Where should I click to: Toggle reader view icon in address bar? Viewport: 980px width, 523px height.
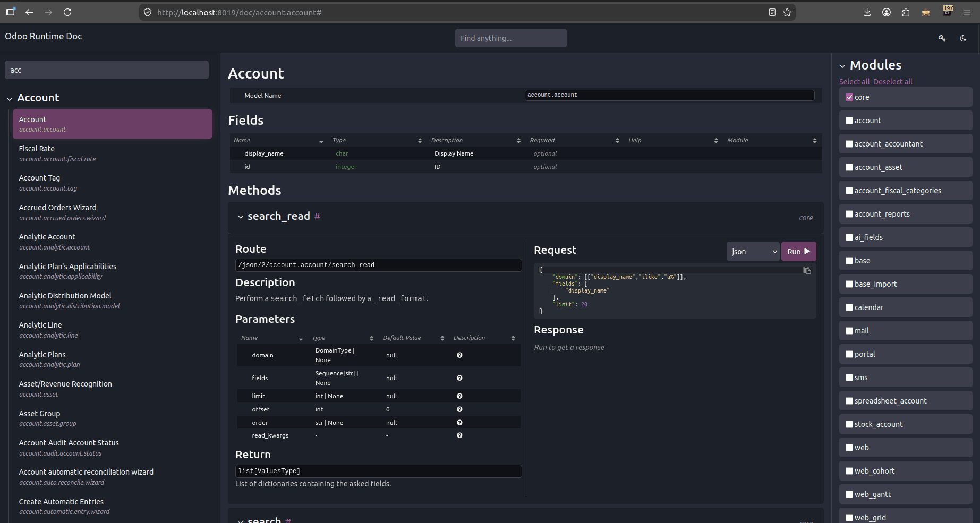coord(772,12)
